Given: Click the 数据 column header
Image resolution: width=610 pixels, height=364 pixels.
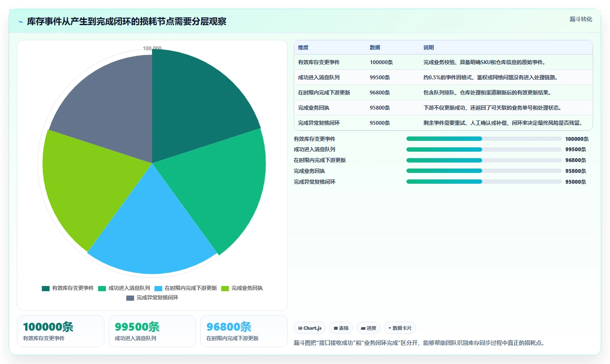Looking at the screenshot, I should pyautogui.click(x=375, y=48).
